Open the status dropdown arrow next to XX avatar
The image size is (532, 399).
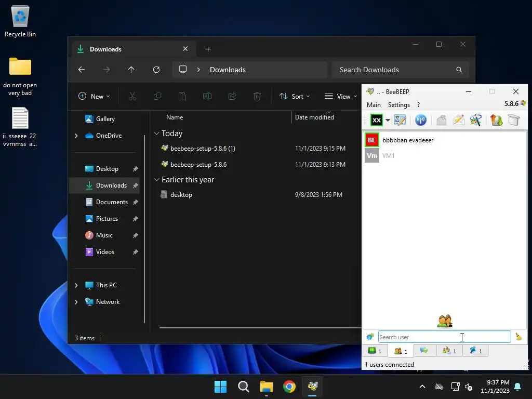pos(388,120)
